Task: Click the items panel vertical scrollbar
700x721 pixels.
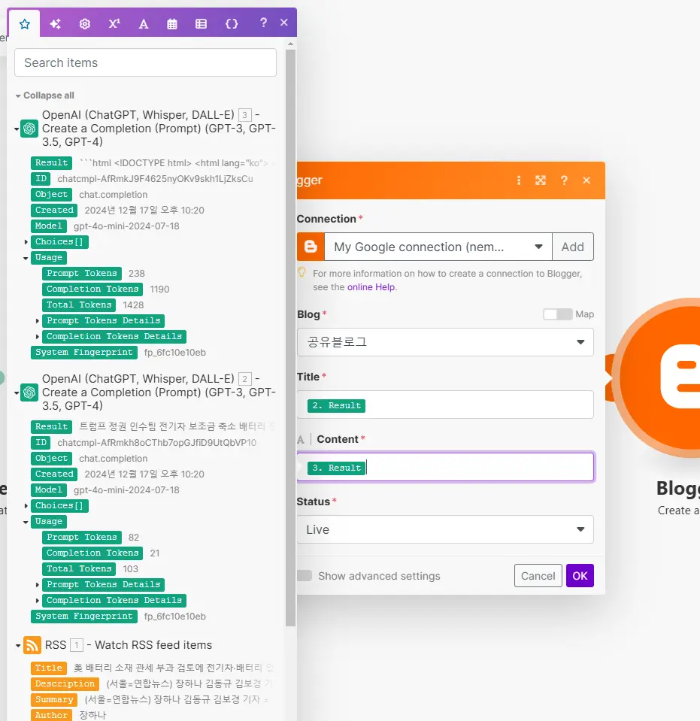Action: (290, 336)
